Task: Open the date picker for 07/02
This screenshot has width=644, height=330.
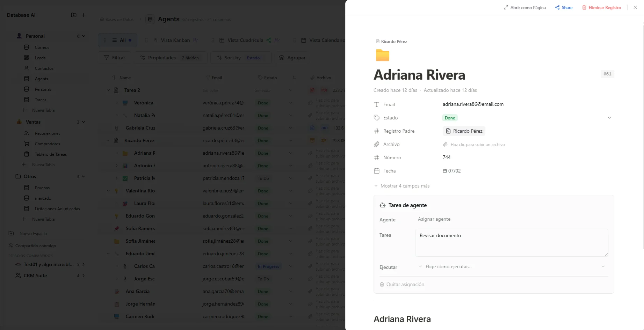Action: click(452, 171)
